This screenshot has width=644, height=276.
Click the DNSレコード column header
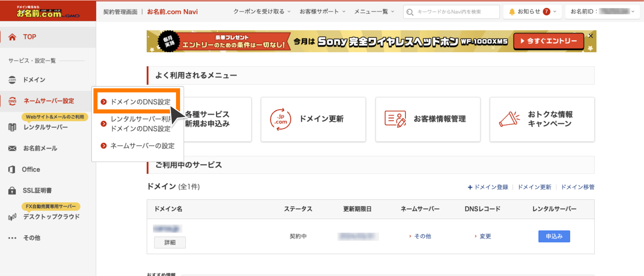pyautogui.click(x=483, y=209)
